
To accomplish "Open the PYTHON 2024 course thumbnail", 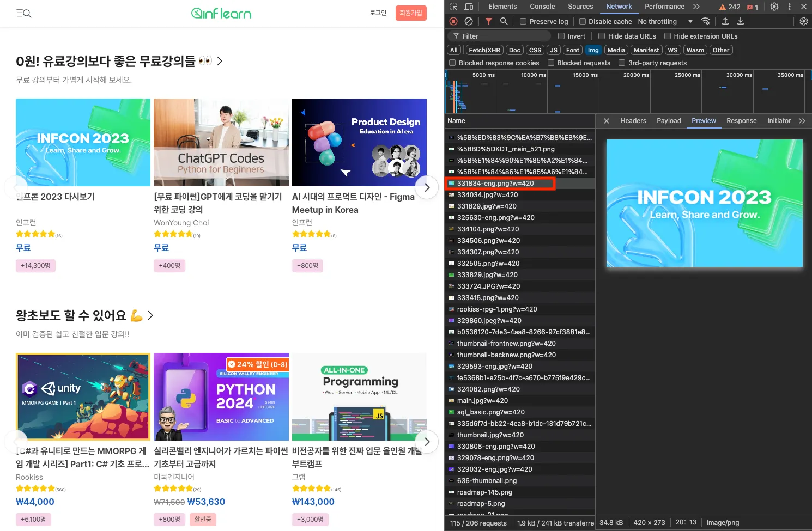I will click(x=221, y=396).
